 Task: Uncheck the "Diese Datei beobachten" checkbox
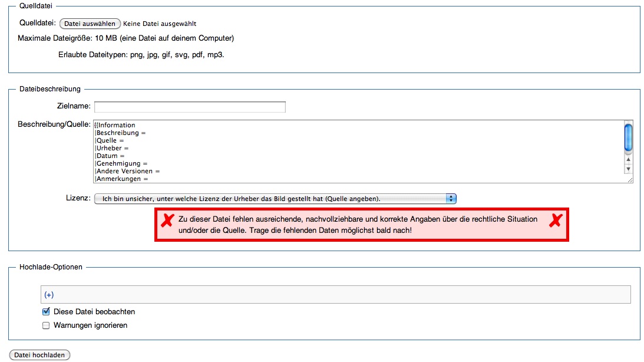[x=46, y=312]
